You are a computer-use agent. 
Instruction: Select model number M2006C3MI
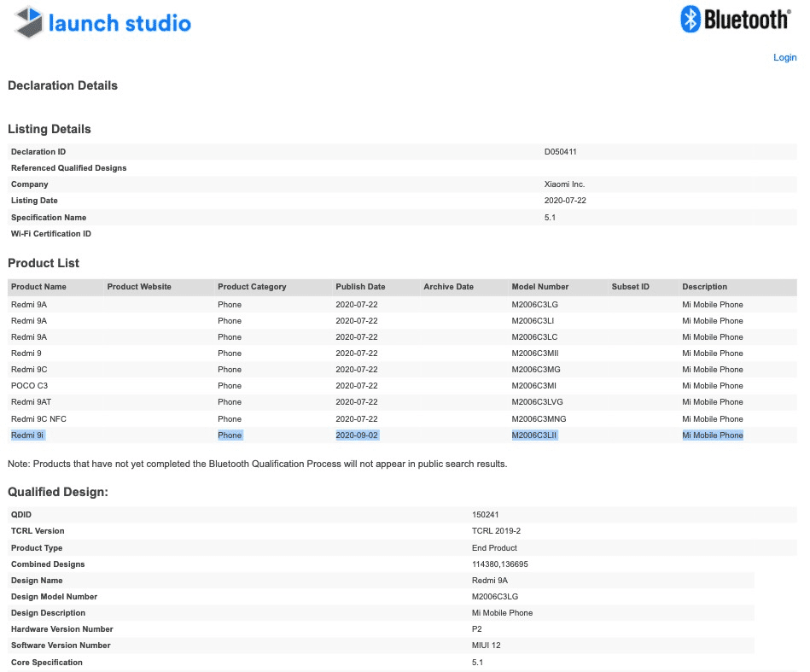pos(533,386)
